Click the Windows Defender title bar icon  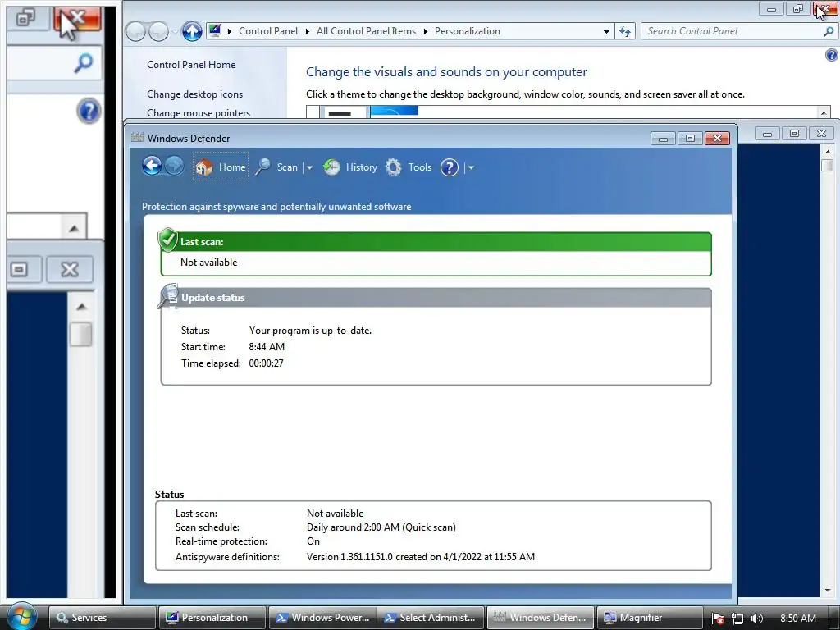[137, 138]
